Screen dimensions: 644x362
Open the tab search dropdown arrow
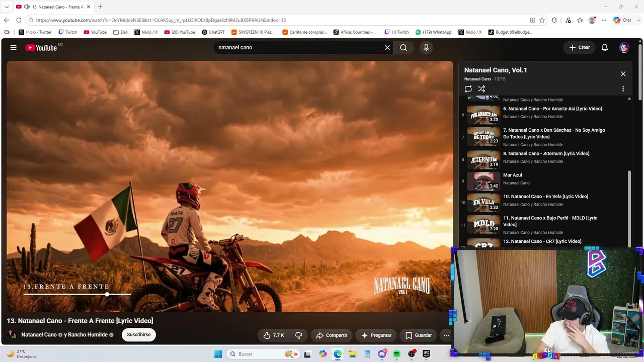(x=7, y=7)
